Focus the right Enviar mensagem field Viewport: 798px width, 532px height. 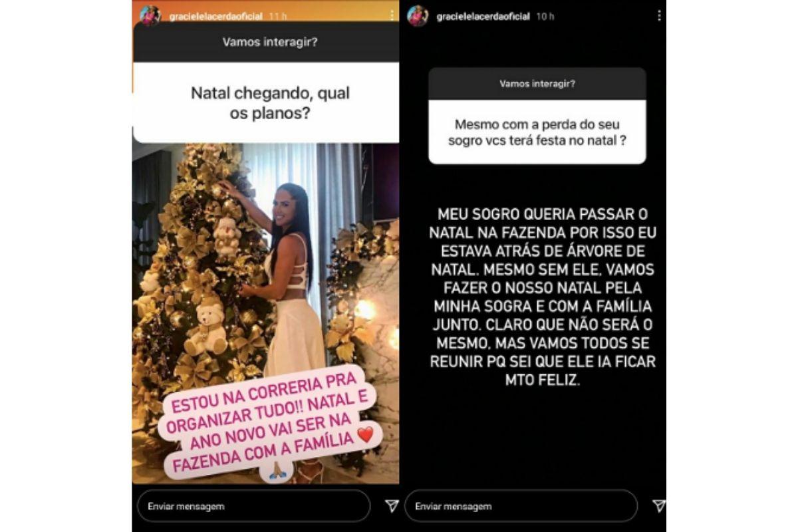tap(521, 506)
